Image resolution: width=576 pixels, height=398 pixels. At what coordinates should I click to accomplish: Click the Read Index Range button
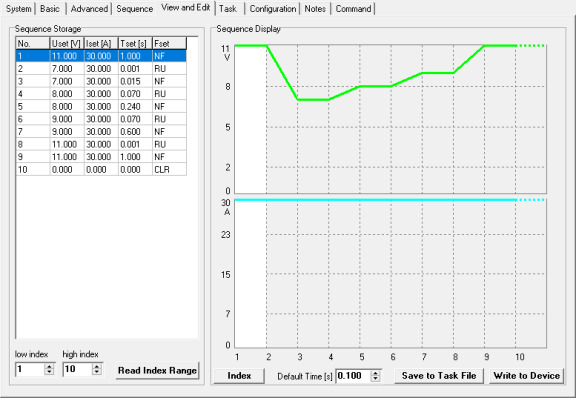(157, 370)
